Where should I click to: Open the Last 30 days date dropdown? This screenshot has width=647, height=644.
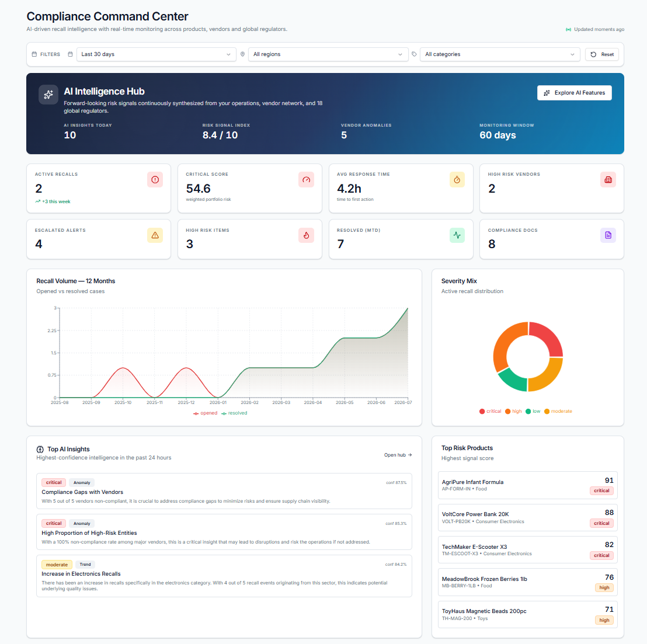156,54
